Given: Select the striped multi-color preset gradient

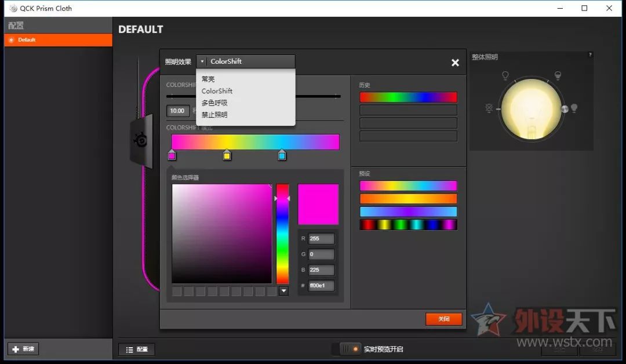Looking at the screenshot, I should point(408,225).
